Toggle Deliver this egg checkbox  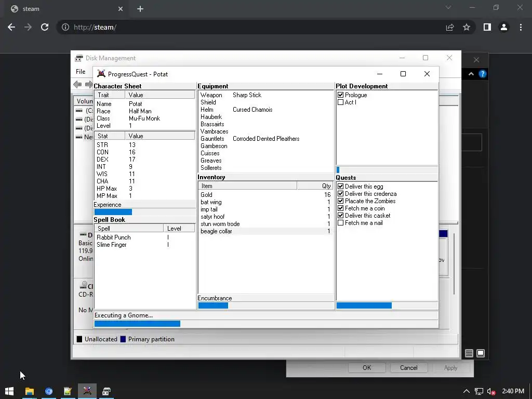(341, 187)
